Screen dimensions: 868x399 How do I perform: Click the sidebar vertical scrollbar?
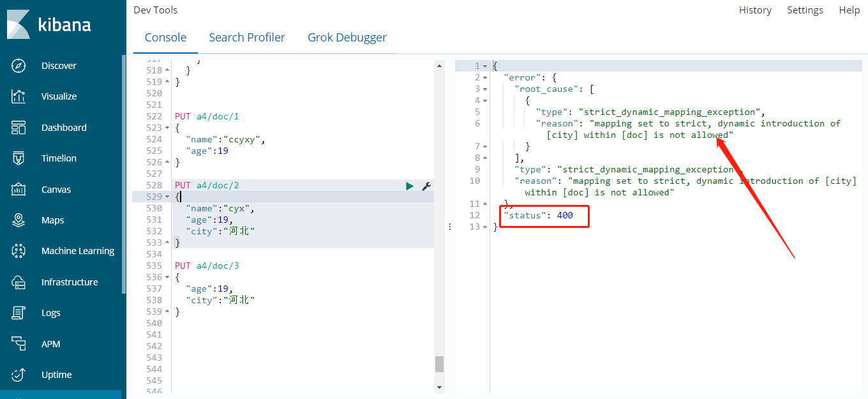tap(124, 174)
